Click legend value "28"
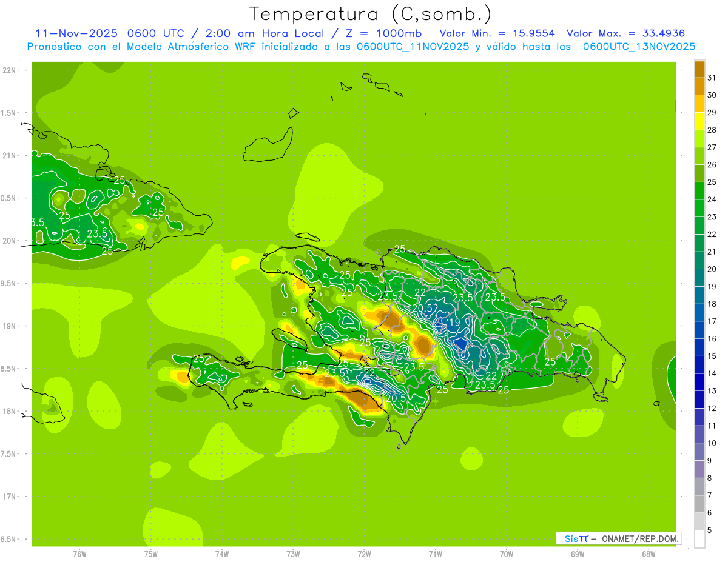Screen dimensions: 728x562 [x=712, y=130]
